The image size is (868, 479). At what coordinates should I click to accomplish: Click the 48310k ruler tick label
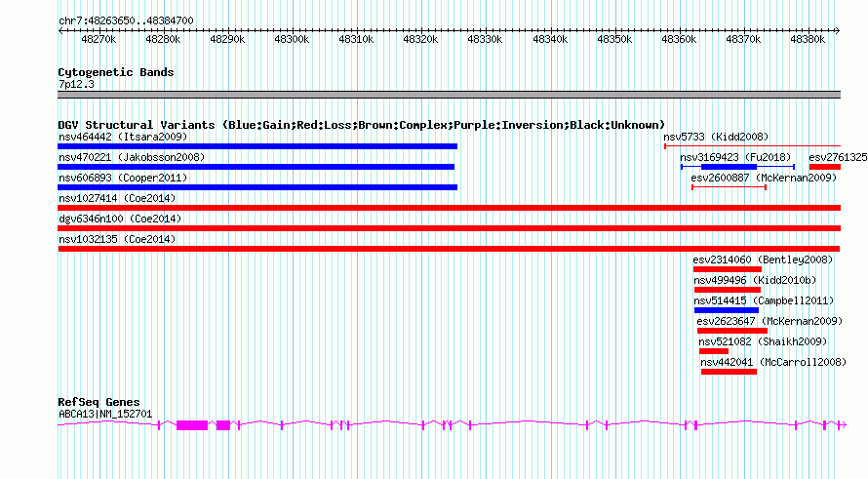point(356,39)
